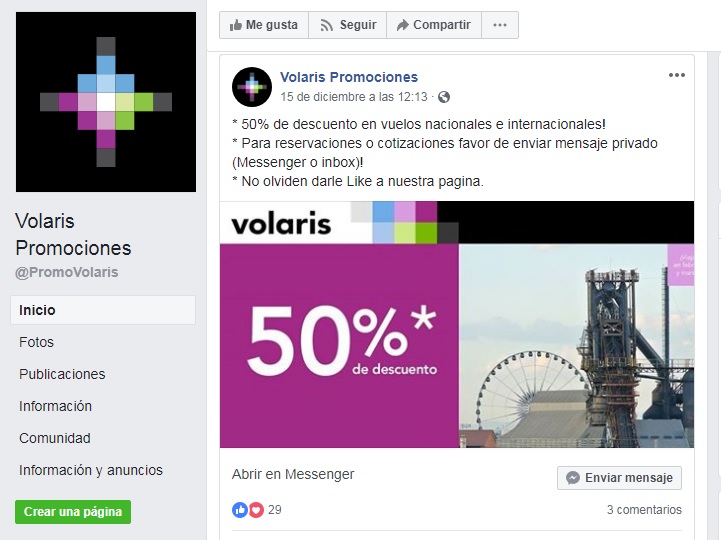Click the globe privacy icon on the post
Screen dimensions: 721x540
444,97
